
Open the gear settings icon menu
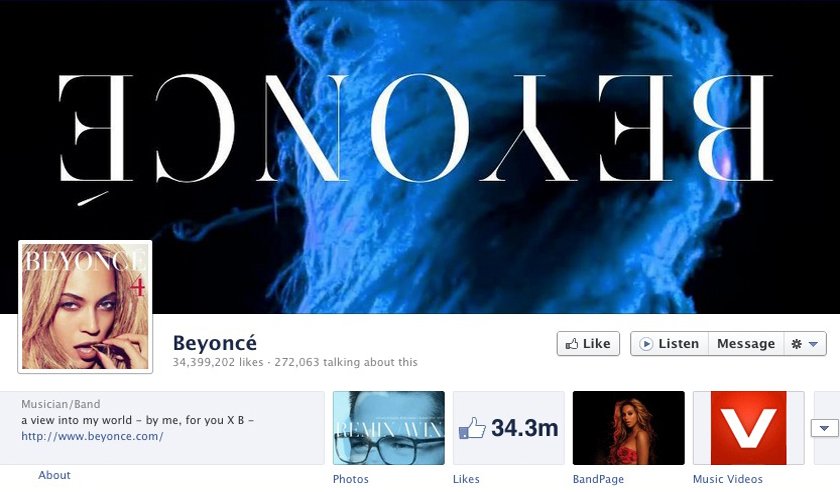click(x=797, y=344)
